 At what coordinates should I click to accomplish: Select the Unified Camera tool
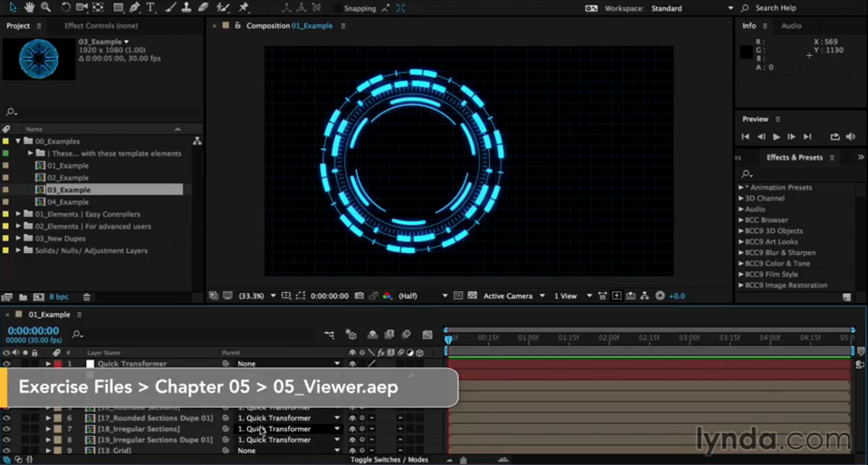(82, 7)
